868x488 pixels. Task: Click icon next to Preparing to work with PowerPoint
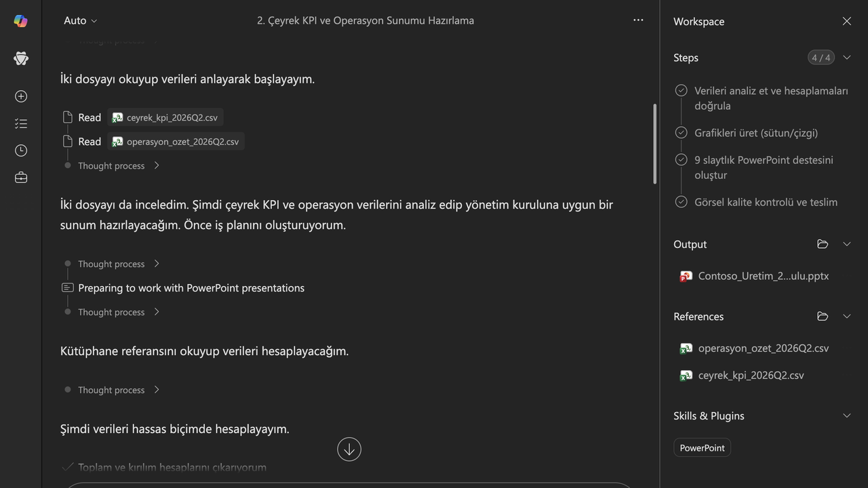point(67,288)
